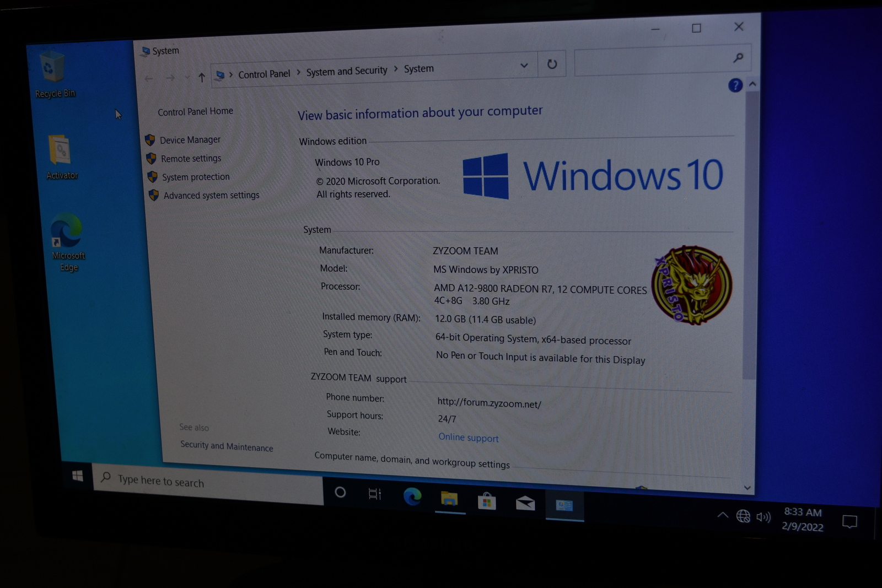Open Control Panel Home link

click(x=195, y=111)
